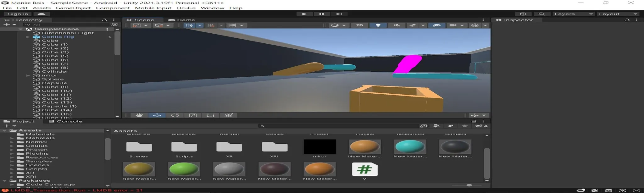This screenshot has height=193, width=644.
Task: Select the Rect transform tool
Action: click(x=210, y=115)
